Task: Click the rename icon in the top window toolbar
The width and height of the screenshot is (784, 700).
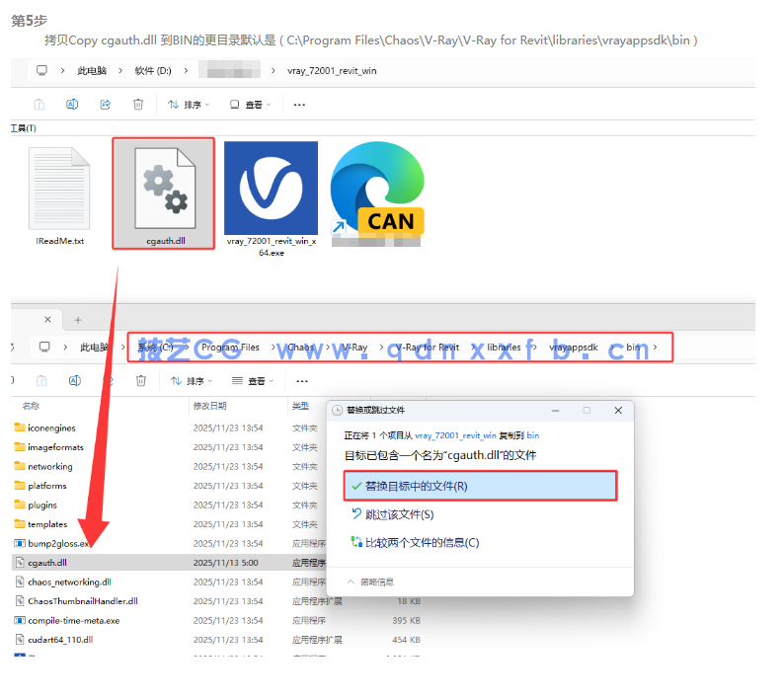Action: (x=72, y=105)
